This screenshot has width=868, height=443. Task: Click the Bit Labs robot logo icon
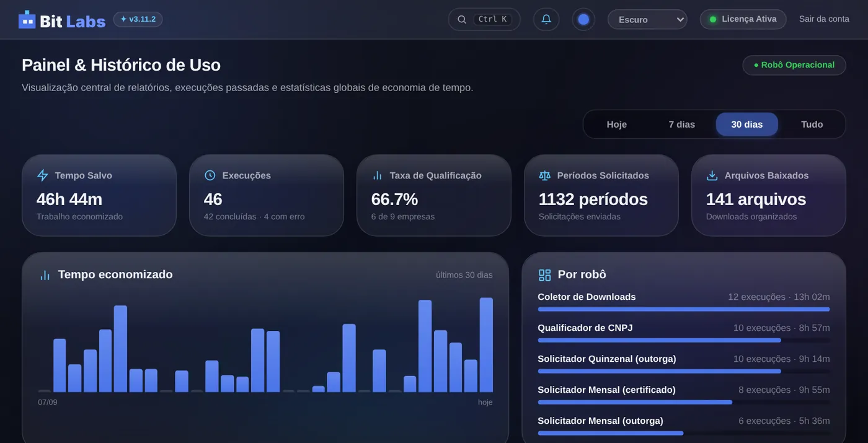pos(27,19)
